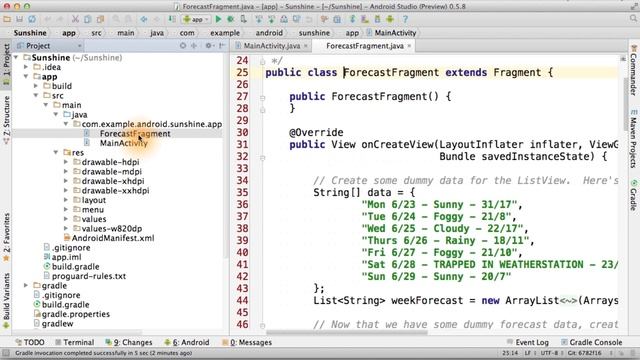Expand the values folder

(66, 219)
